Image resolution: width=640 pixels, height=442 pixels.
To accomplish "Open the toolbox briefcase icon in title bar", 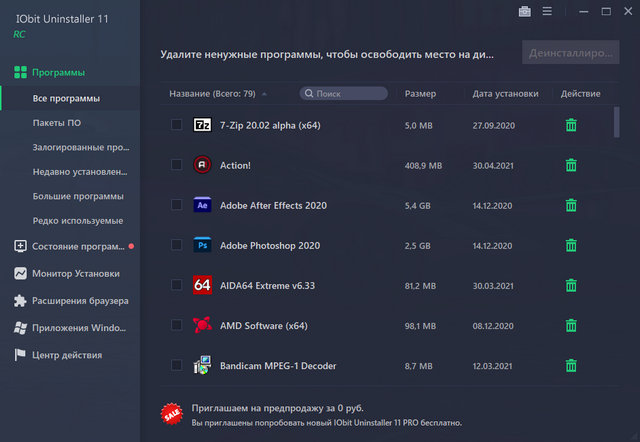I will [525, 12].
